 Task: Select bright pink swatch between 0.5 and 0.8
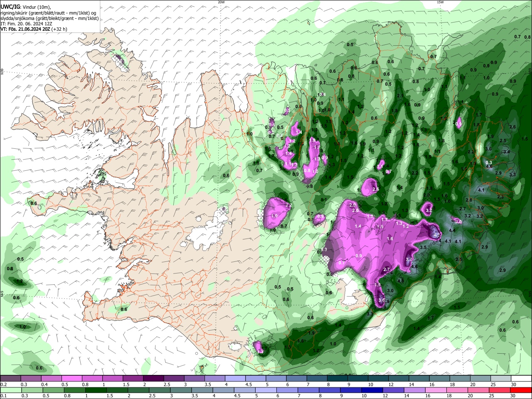71,378
